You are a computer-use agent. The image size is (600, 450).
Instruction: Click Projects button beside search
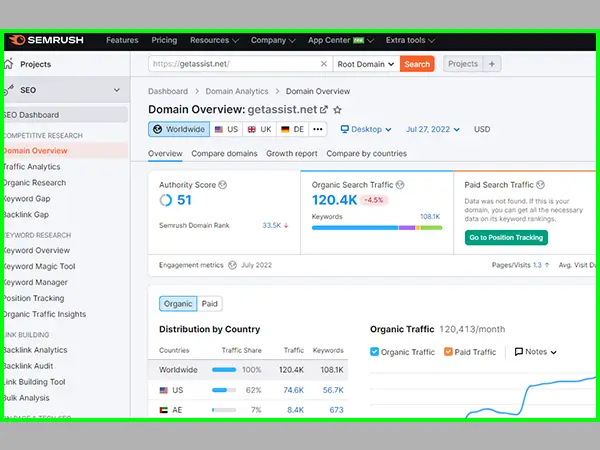[463, 64]
